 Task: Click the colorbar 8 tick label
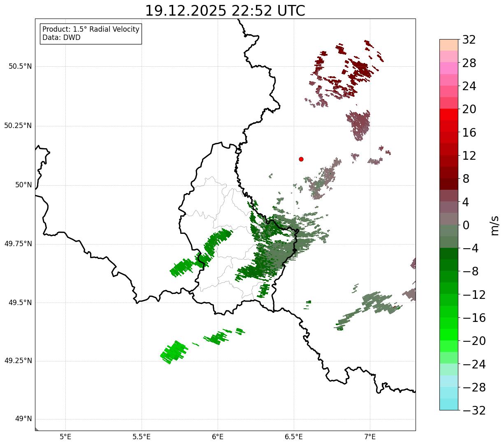466,179
